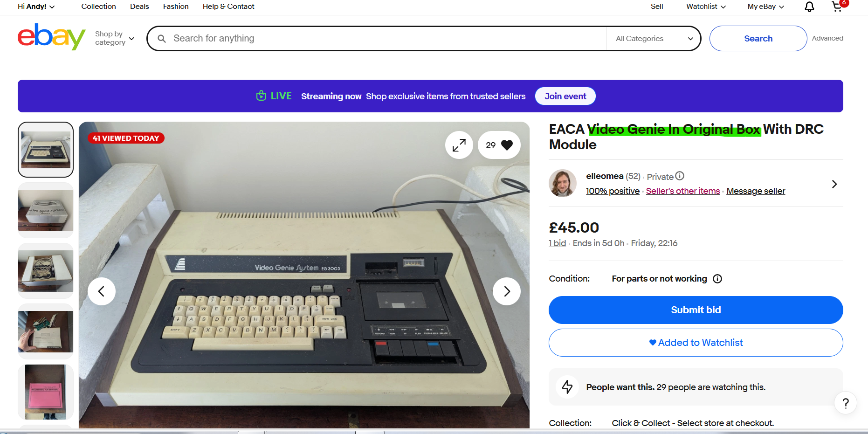The height and width of the screenshot is (434, 868).
Task: Show info about Private seller
Action: 680,176
